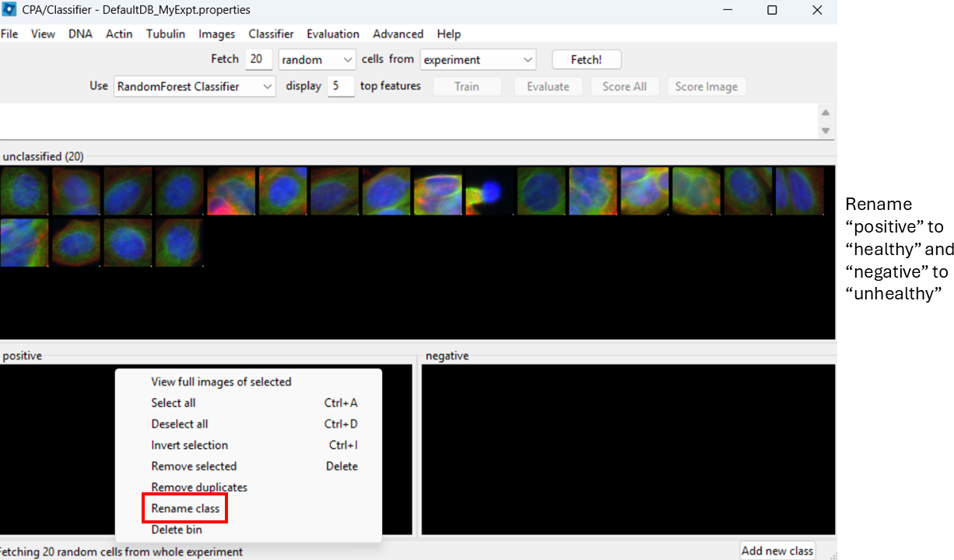954x560 pixels.
Task: Choose Remove duplicates from the context menu
Action: (198, 487)
